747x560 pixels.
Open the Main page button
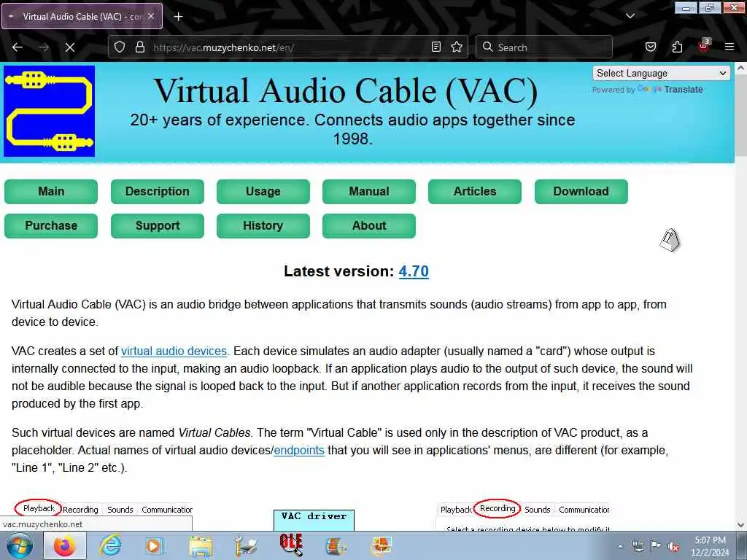coord(51,192)
